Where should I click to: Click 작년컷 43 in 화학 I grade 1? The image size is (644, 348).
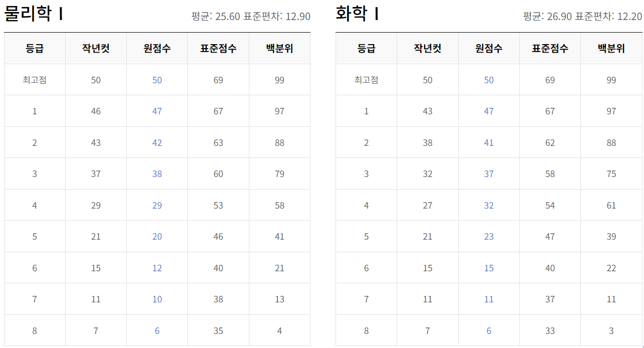click(x=427, y=111)
